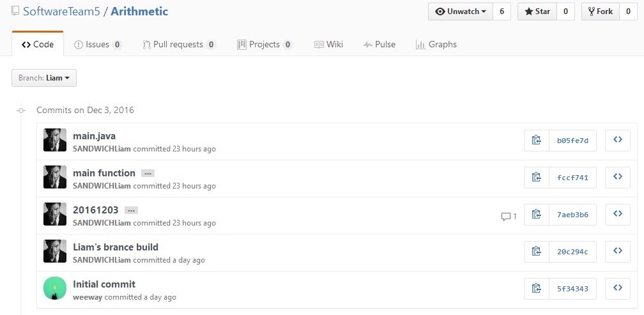
Task: Browse repository at main.java commit
Action: [x=618, y=141]
